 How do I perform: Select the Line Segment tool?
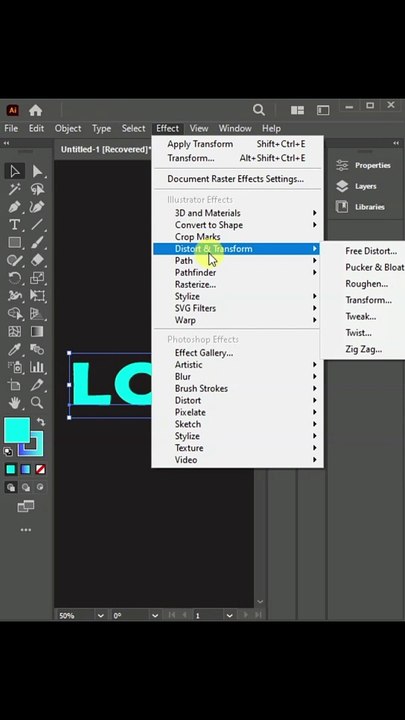[x=37, y=225]
